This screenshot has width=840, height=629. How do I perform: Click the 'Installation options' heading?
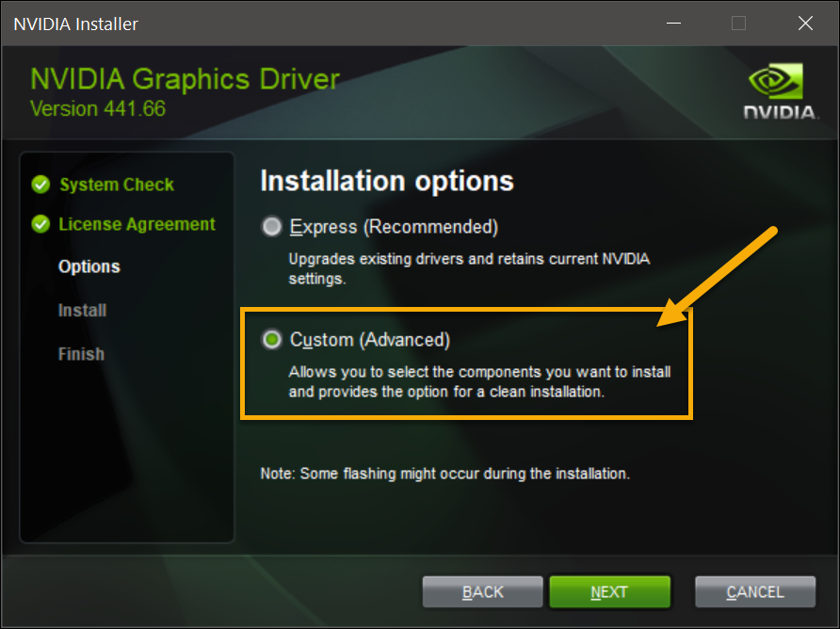pyautogui.click(x=387, y=181)
